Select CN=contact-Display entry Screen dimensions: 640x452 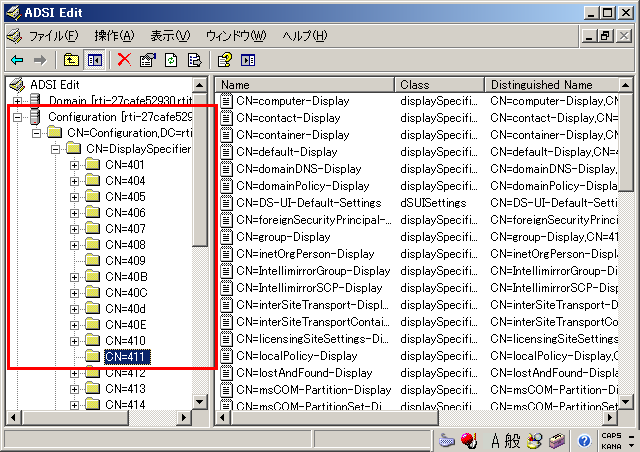(x=288, y=118)
